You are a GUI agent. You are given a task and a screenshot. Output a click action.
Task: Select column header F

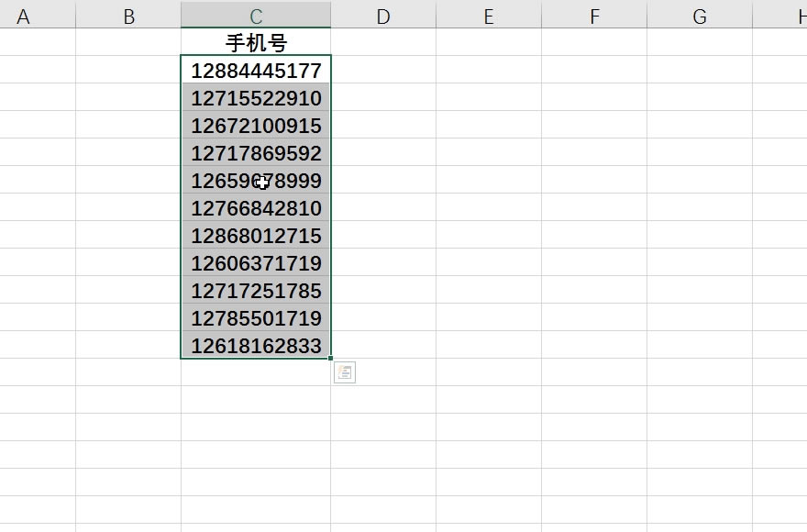[593, 16]
